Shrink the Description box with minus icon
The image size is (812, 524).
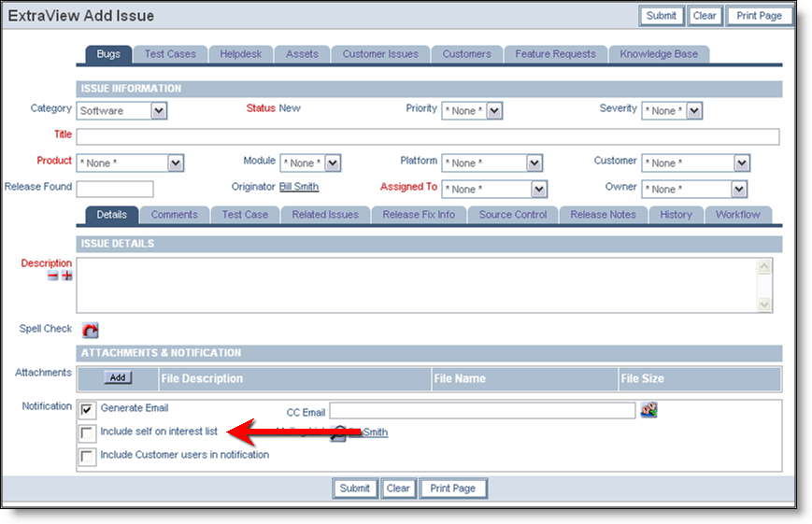(53, 276)
